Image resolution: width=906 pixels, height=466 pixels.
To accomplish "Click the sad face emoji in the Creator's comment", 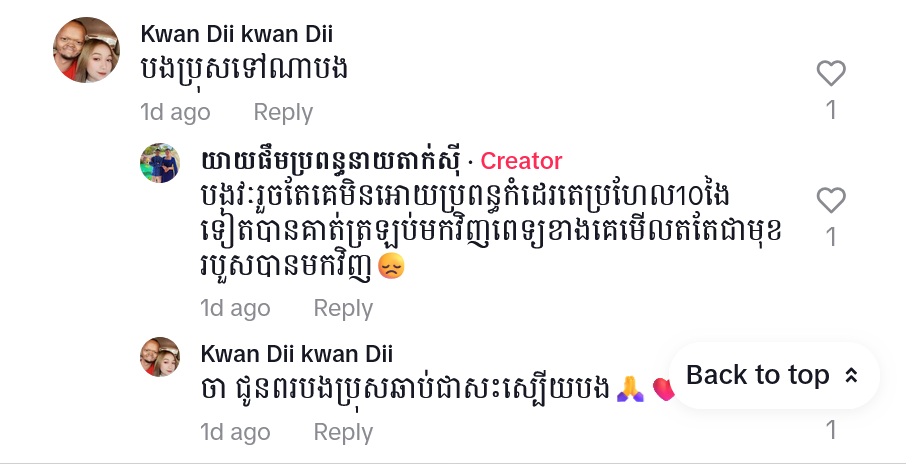I will 391,267.
